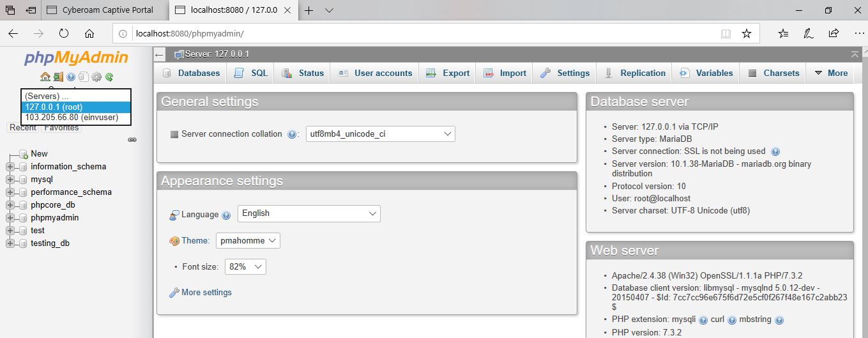Open the Import tab
Image resolution: width=868 pixels, height=338 pixels.
click(505, 73)
